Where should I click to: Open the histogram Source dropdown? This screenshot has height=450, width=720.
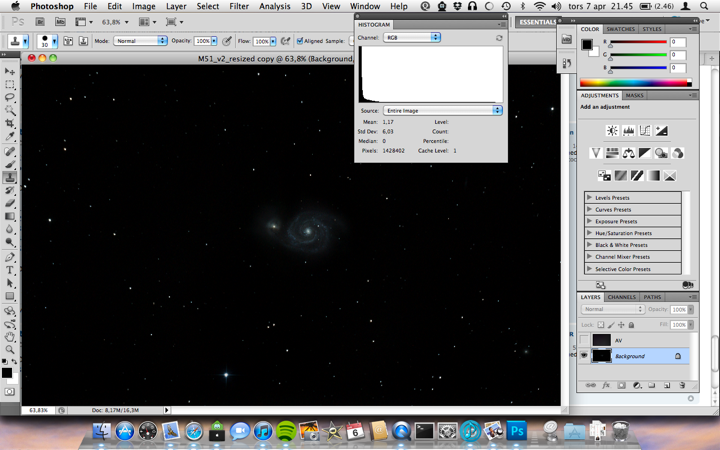(443, 110)
